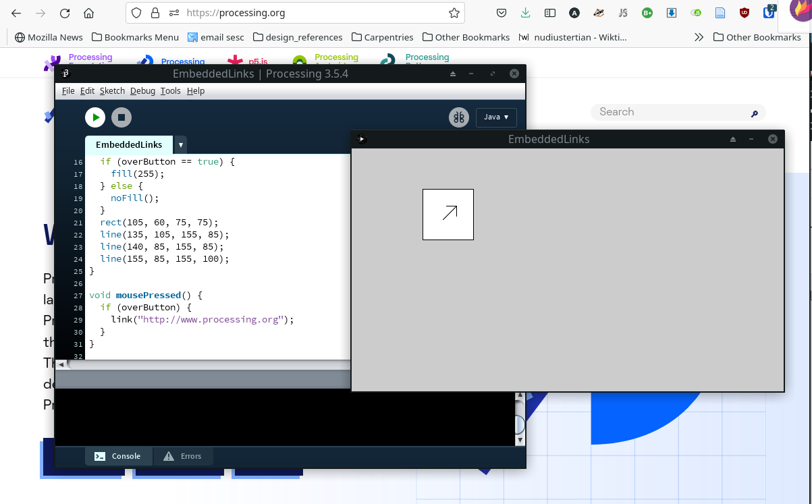Screen dimensions: 812x504
Task: Open the Edit menu in Processing
Action: 87,91
